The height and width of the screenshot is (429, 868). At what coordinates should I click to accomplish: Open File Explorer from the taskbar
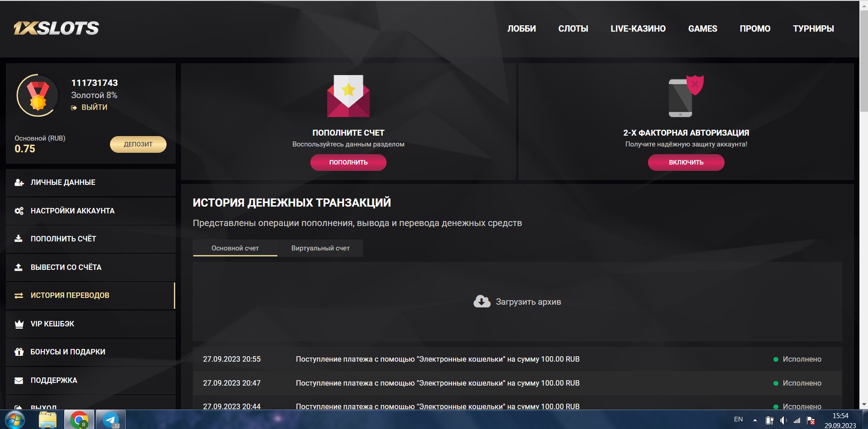click(x=48, y=420)
